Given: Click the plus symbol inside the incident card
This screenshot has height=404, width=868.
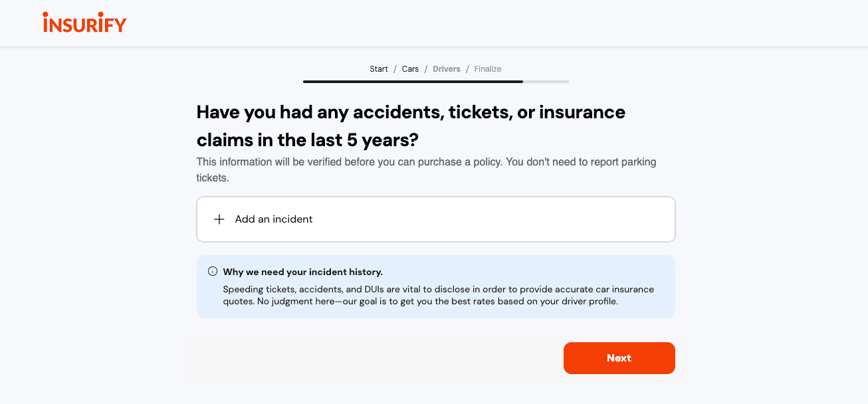Looking at the screenshot, I should point(219,219).
